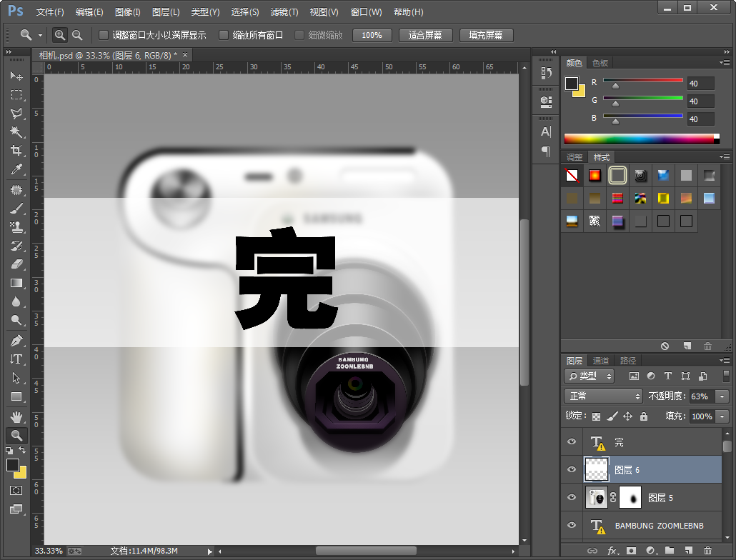Screen dimensions: 736x560
Task: Open the History panel icon
Action: coord(545,73)
